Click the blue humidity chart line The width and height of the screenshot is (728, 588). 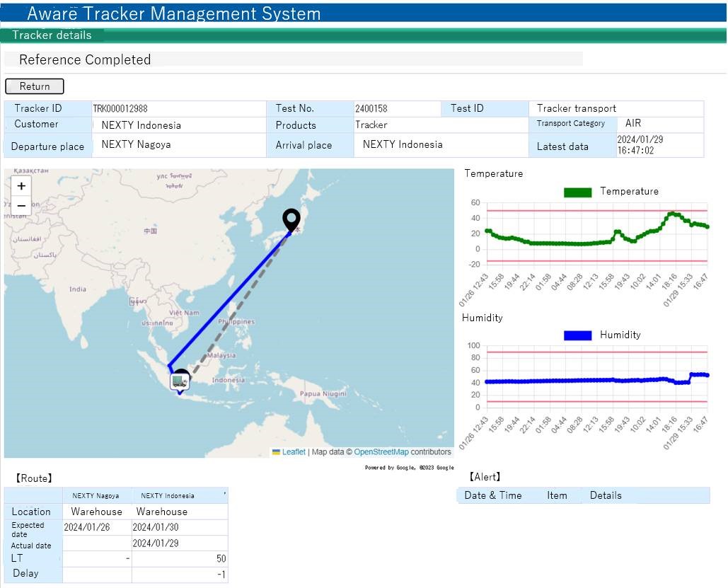[x=597, y=379]
